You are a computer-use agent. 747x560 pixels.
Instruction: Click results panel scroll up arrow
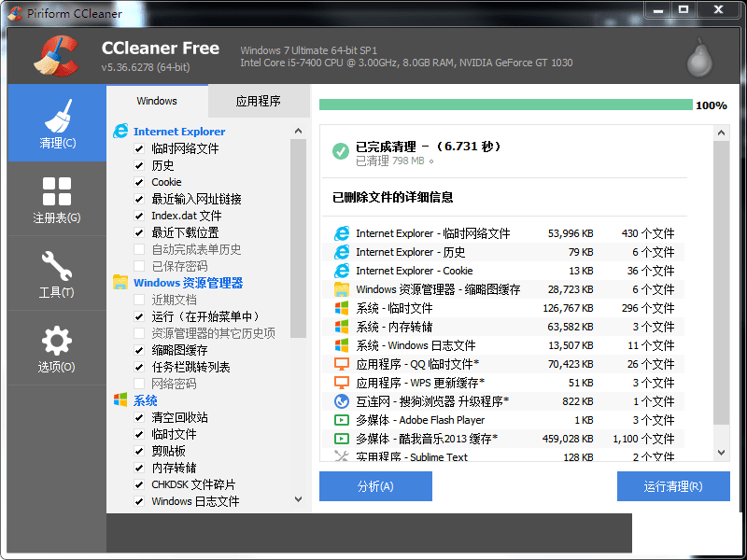721,133
